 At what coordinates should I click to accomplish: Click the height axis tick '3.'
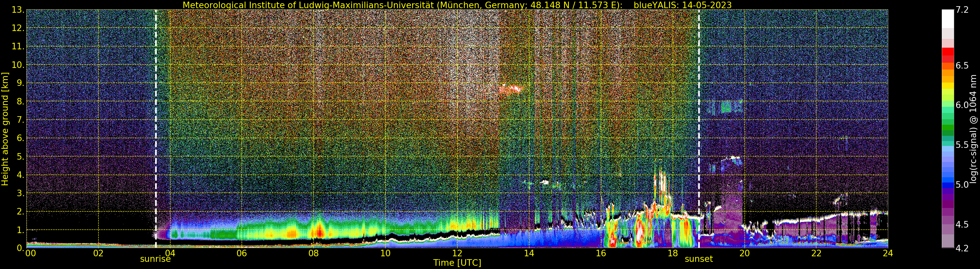point(20,193)
